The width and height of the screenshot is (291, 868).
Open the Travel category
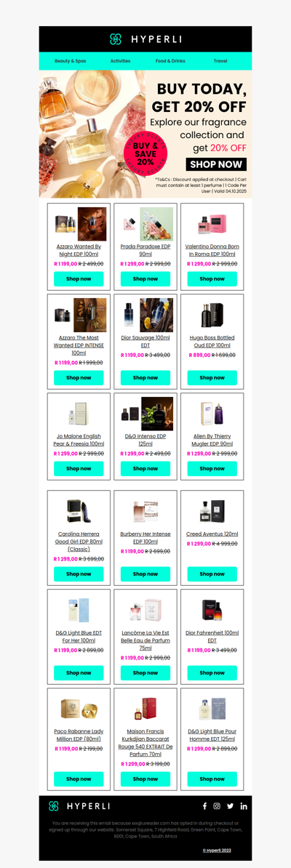coord(220,61)
